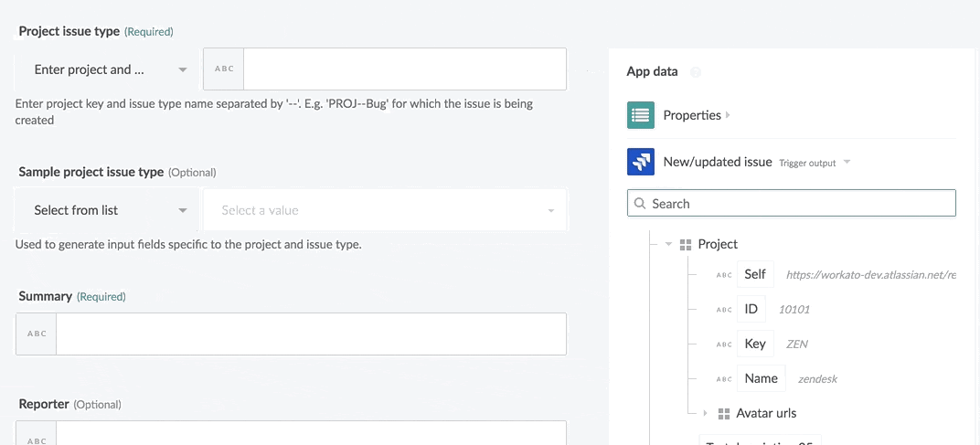Open the 'Select a value' combo box
This screenshot has width=980, height=445.
click(385, 210)
